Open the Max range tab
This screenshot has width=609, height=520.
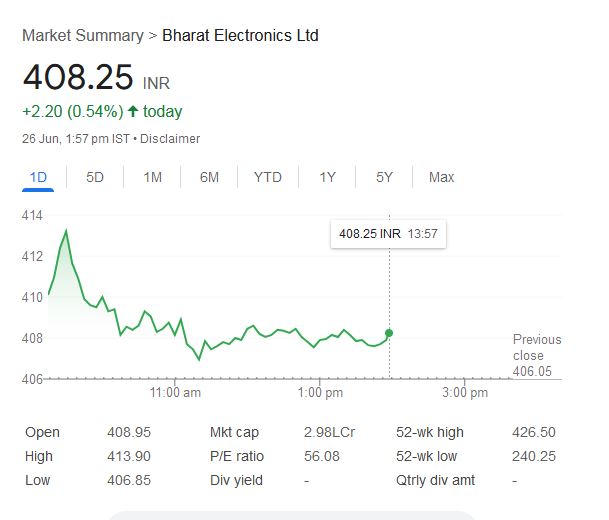click(441, 177)
